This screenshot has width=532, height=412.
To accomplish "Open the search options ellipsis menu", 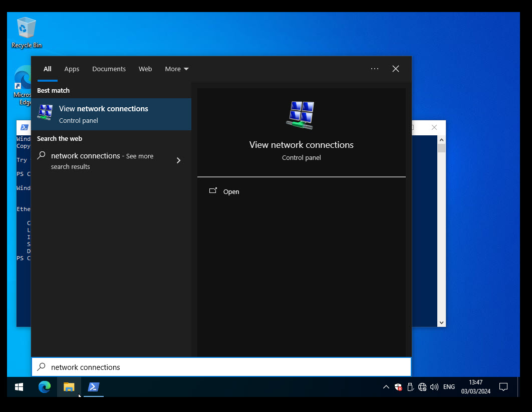I will pyautogui.click(x=375, y=69).
